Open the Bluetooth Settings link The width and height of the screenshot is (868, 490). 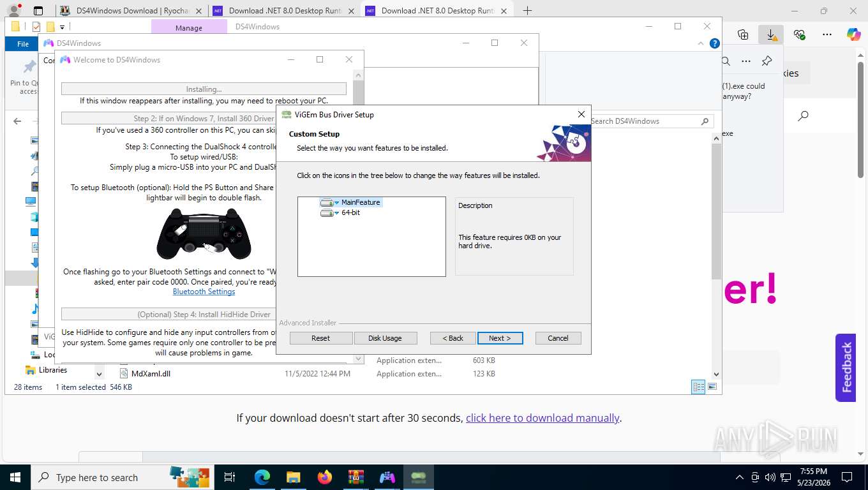tap(204, 292)
